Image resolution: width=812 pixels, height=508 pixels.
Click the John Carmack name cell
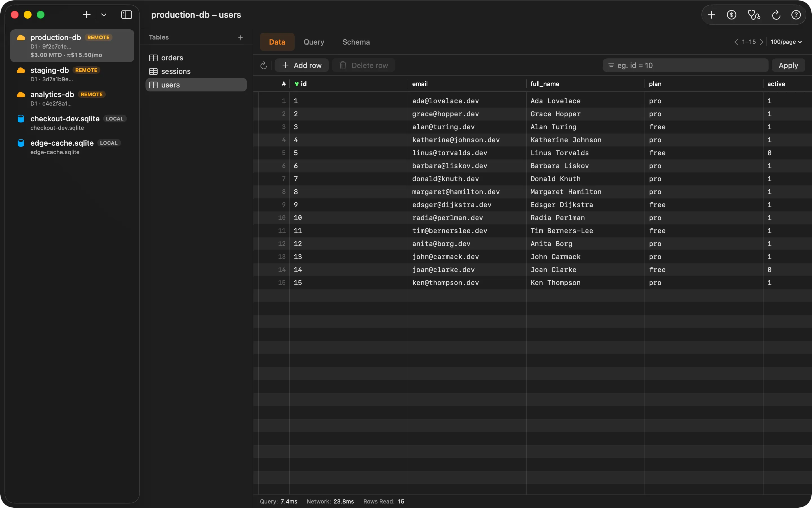585,257
